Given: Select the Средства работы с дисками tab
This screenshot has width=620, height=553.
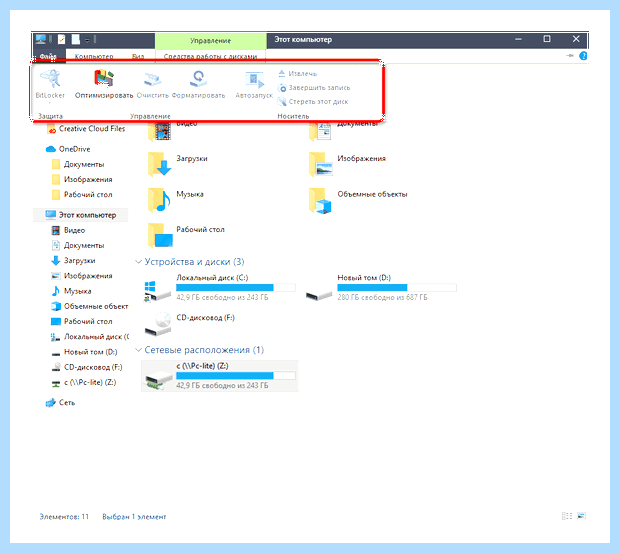Looking at the screenshot, I should (x=210, y=57).
